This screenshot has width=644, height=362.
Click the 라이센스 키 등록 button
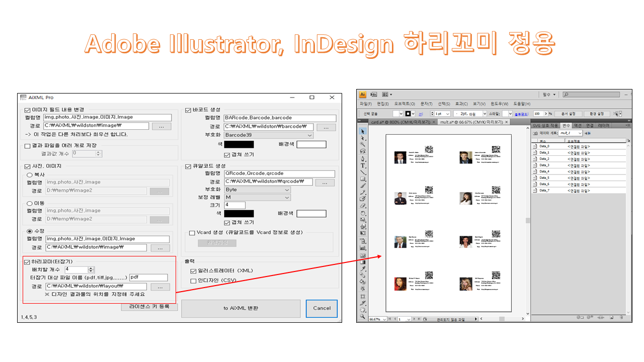pyautogui.click(x=149, y=306)
